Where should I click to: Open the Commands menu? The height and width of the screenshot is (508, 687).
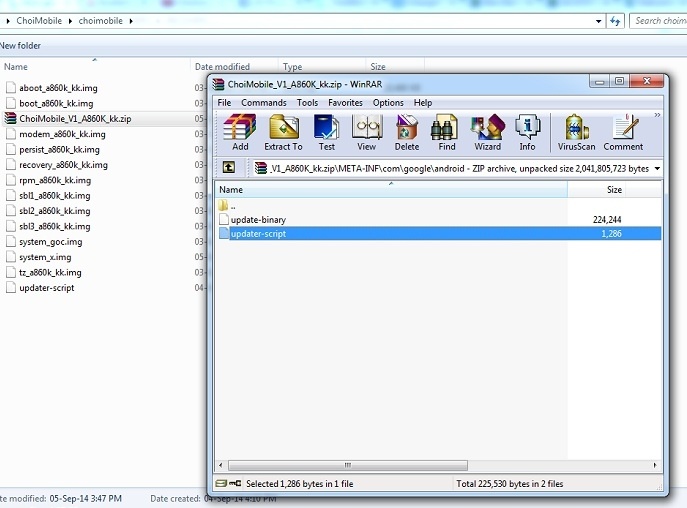click(x=263, y=103)
